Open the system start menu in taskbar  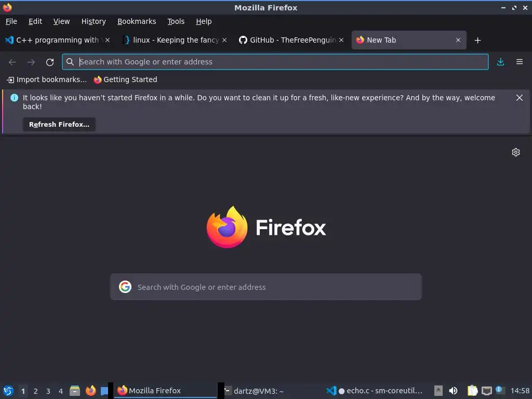point(8,391)
